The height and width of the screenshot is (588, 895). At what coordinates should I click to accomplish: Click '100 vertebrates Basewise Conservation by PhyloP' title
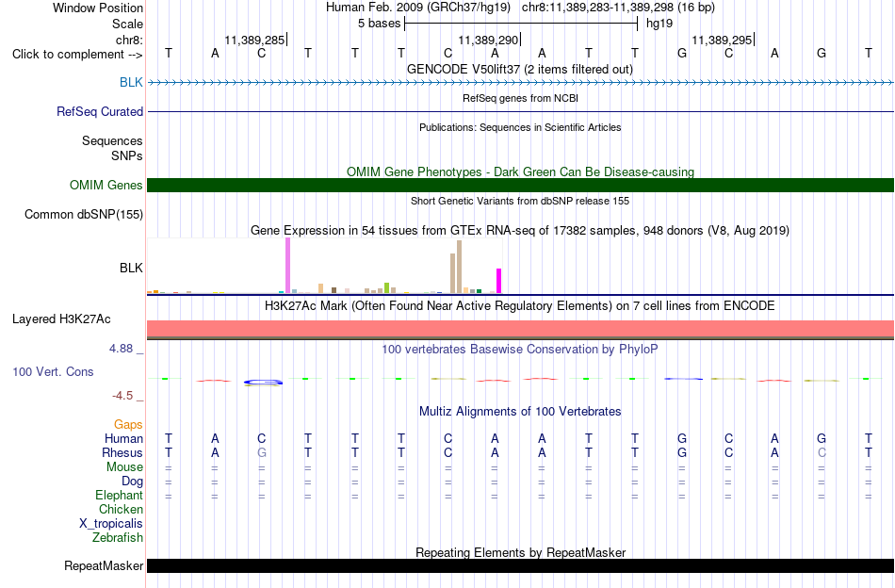click(x=520, y=350)
